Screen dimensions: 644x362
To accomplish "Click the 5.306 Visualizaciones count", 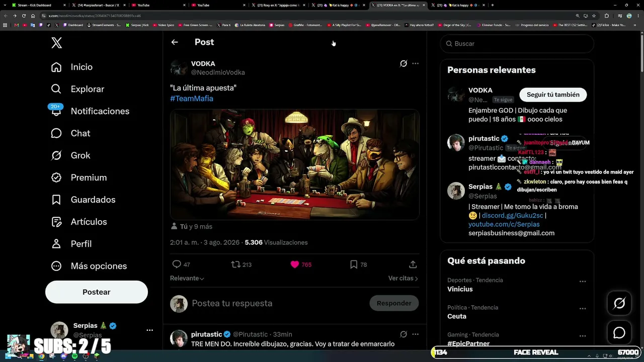I will (276, 242).
